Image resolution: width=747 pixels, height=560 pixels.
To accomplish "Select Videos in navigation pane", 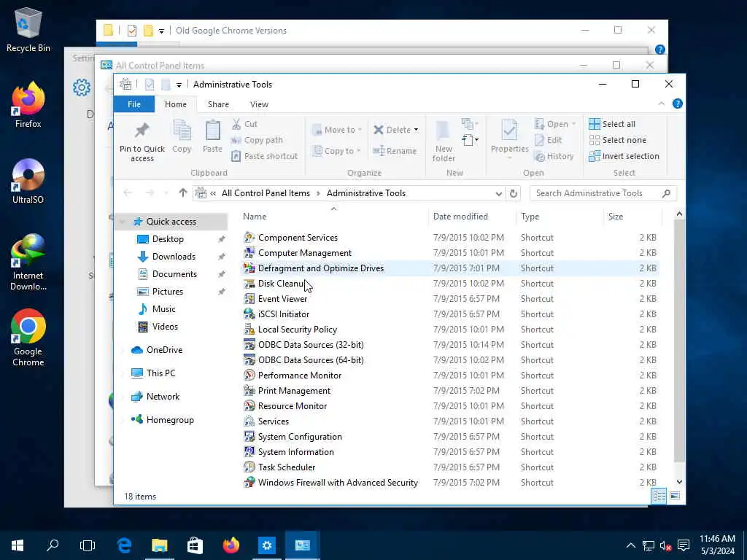I will (x=165, y=327).
